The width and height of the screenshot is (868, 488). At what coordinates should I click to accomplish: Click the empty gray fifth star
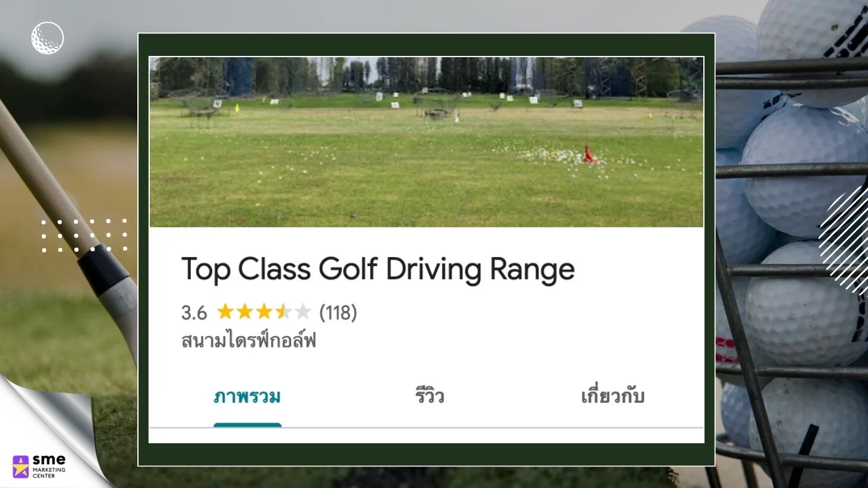303,311
